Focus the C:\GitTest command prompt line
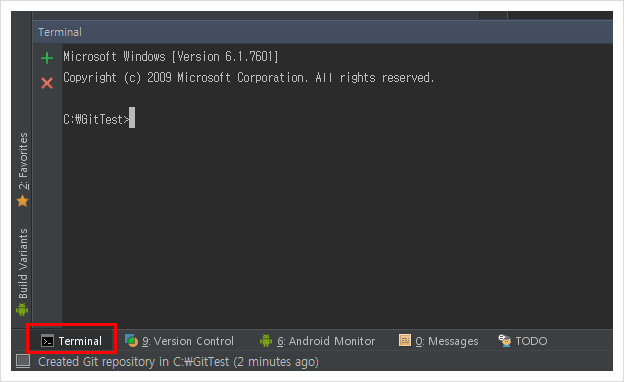The height and width of the screenshot is (382, 624). tap(99, 119)
